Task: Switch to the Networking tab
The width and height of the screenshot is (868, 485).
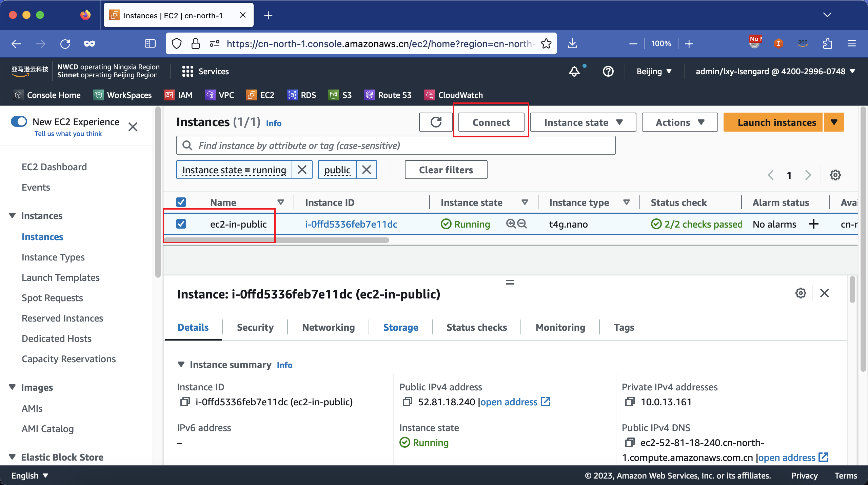Action: 329,327
